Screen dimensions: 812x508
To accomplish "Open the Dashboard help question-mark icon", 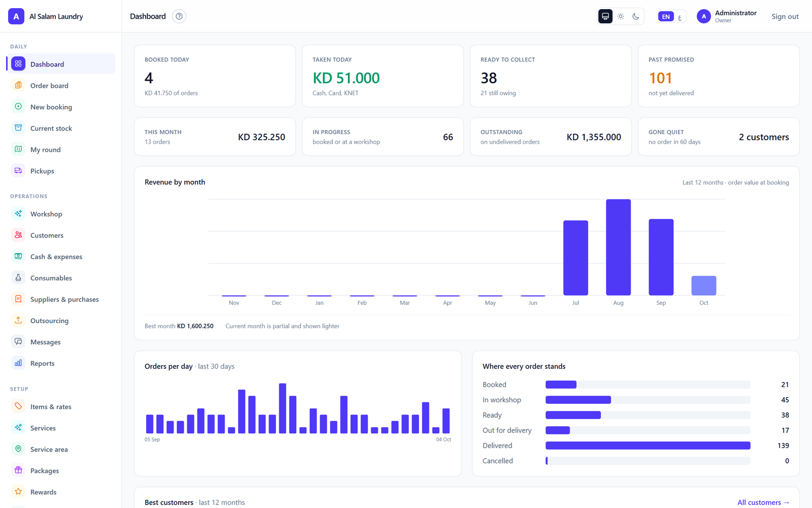I will pyautogui.click(x=179, y=16).
